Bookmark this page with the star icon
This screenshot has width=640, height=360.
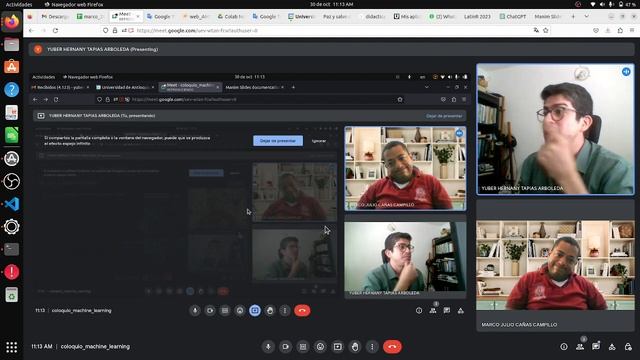tap(546, 30)
